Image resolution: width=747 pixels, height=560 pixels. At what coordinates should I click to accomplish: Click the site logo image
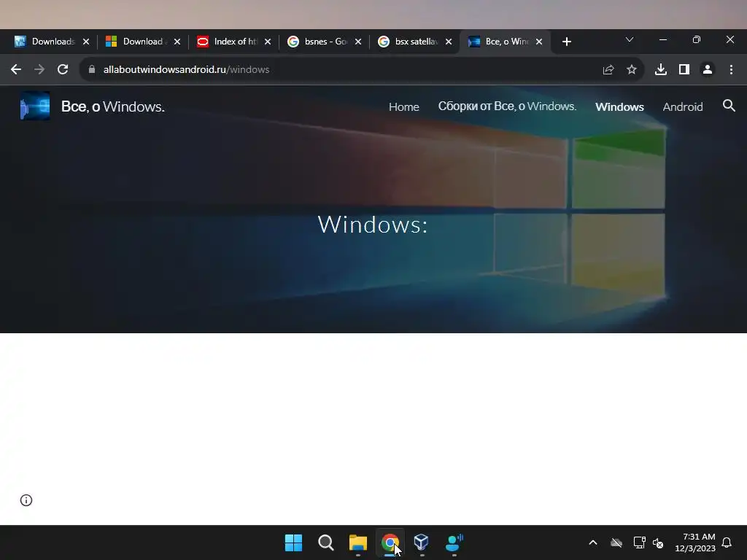[x=35, y=106]
